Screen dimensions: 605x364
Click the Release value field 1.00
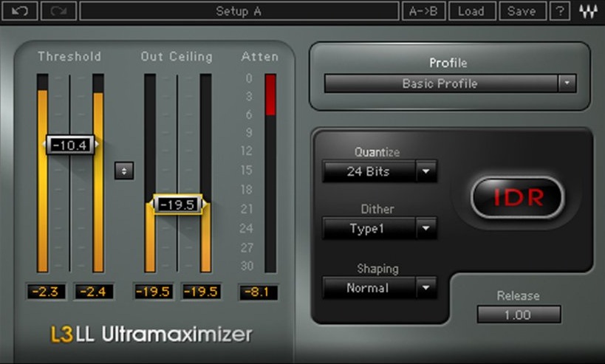coord(519,315)
